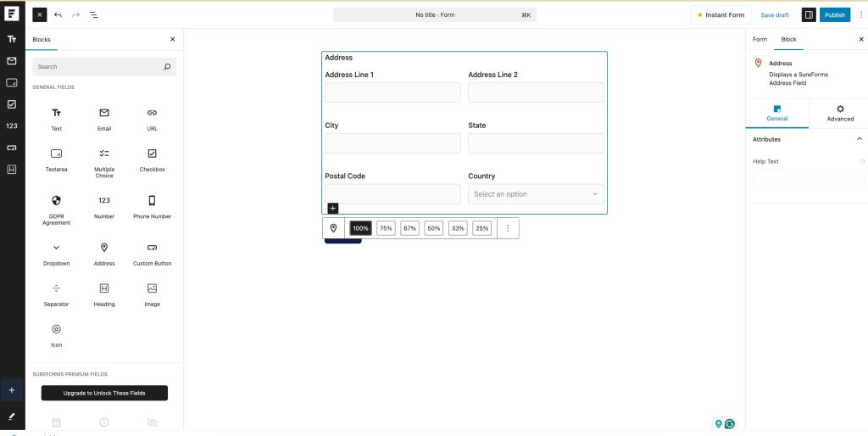
Task: Open the document overview list view
Action: click(93, 15)
